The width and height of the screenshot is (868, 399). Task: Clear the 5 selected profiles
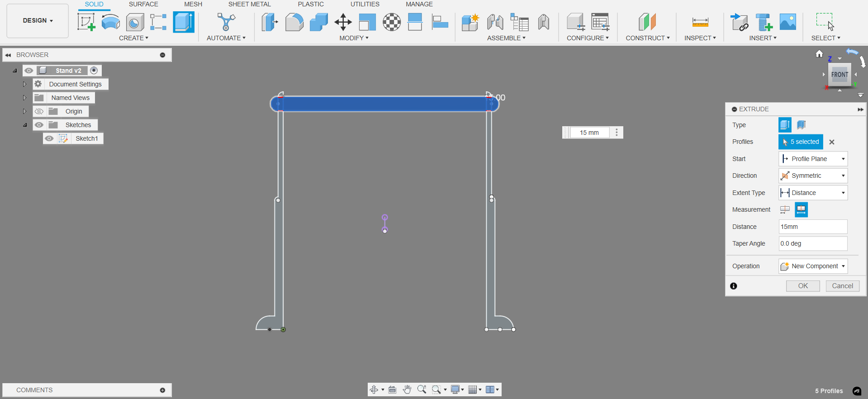point(832,142)
